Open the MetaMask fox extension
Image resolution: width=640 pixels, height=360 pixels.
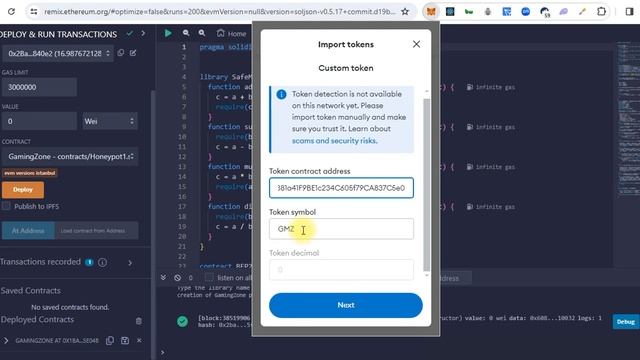pyautogui.click(x=431, y=11)
